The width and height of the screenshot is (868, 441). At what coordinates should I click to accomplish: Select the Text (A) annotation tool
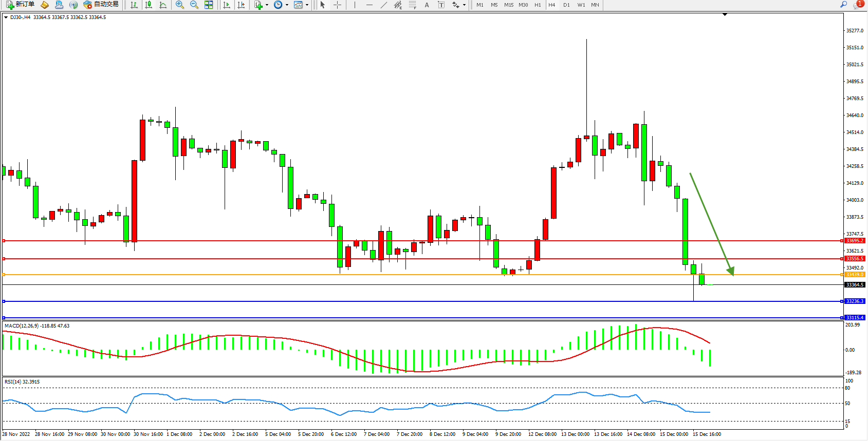coord(427,5)
